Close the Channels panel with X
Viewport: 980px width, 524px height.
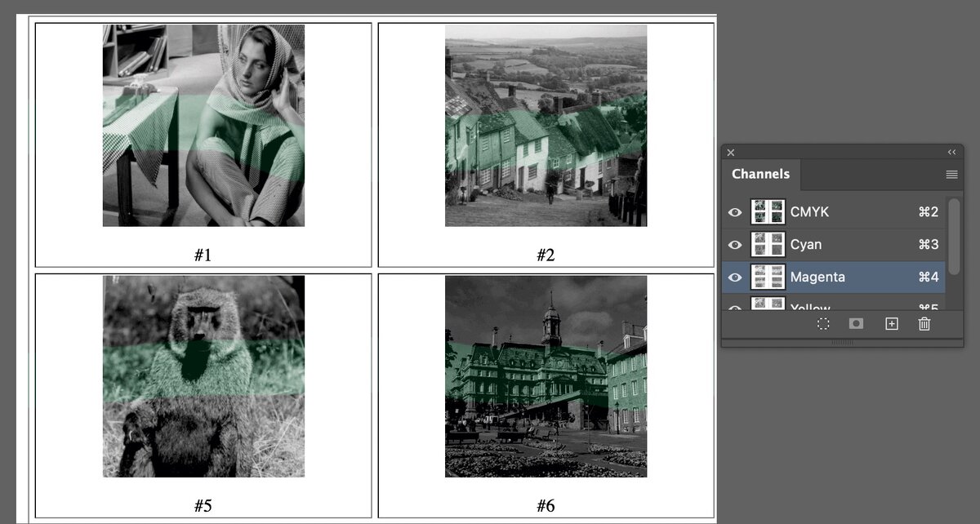(731, 153)
